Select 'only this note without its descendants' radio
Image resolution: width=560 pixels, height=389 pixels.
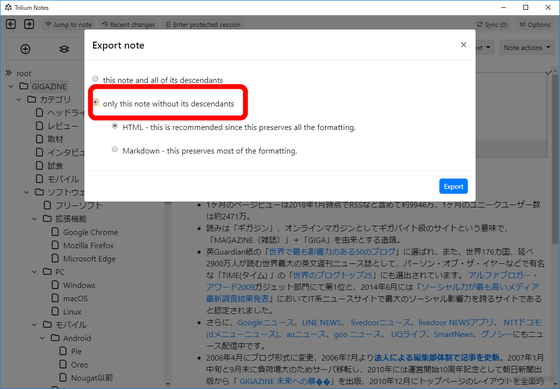pyautogui.click(x=96, y=103)
